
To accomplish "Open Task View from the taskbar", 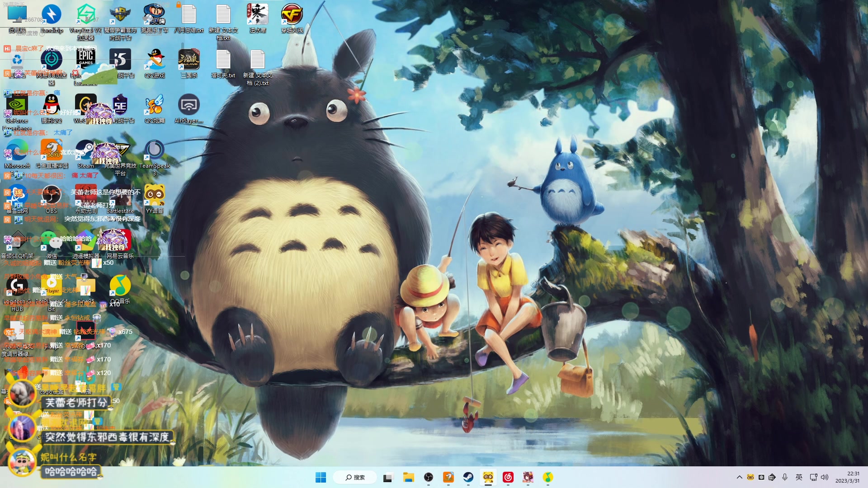I will click(388, 477).
